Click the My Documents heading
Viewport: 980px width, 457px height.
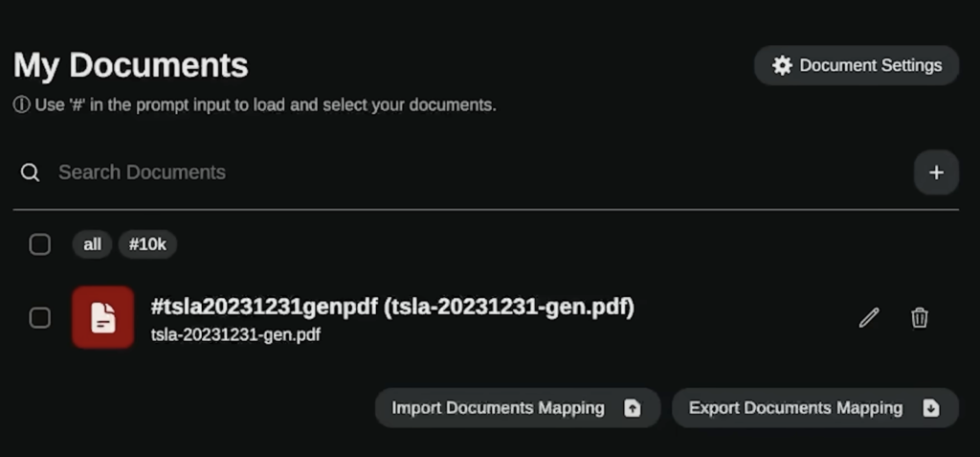[130, 65]
